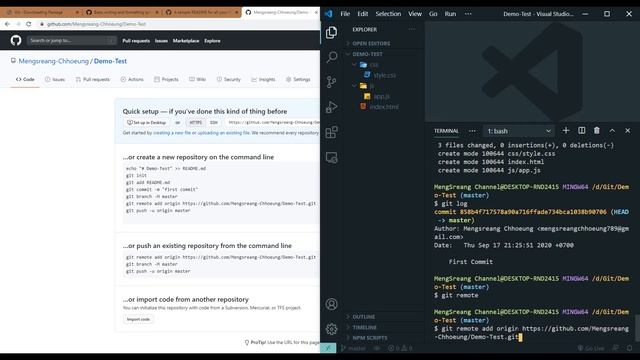Screen dimensions: 640x360
Task: Open the Go menu in VS Code
Action: tap(433, 14)
